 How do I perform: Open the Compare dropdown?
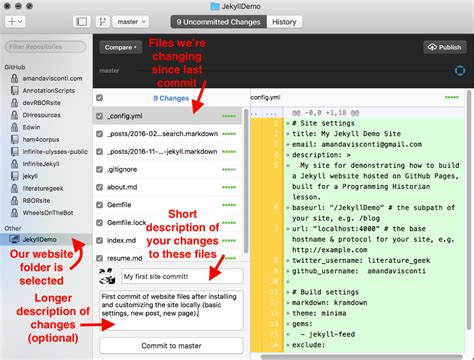[121, 47]
